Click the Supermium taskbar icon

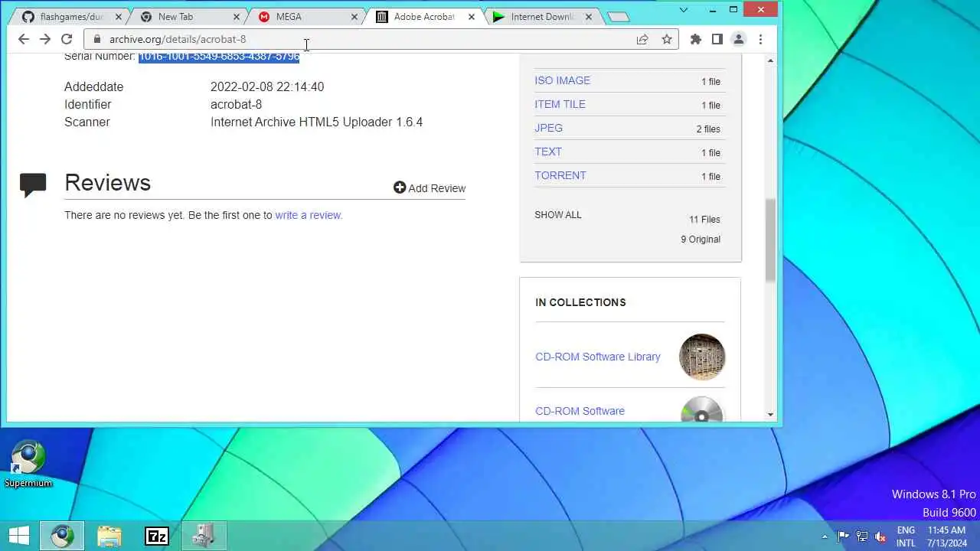tap(62, 536)
